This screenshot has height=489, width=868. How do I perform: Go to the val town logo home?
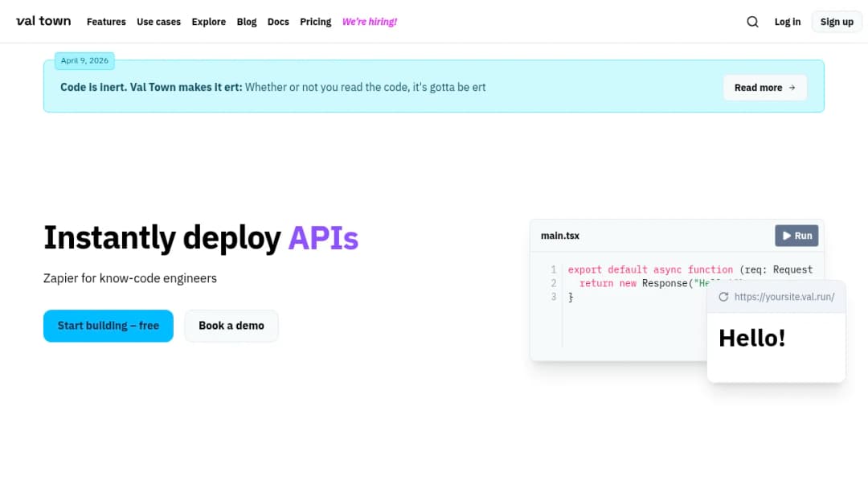tap(43, 21)
